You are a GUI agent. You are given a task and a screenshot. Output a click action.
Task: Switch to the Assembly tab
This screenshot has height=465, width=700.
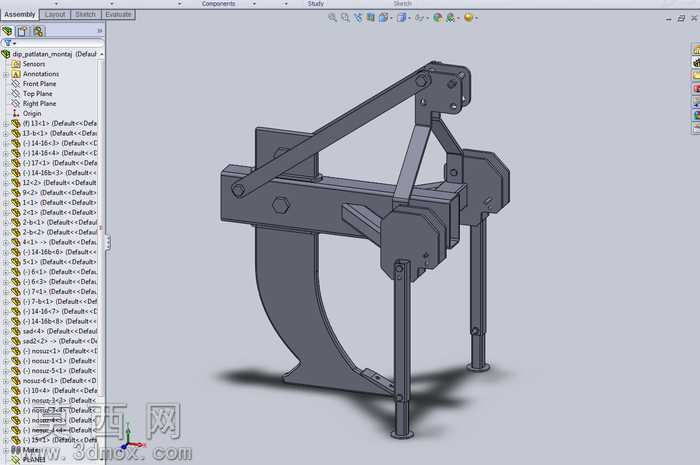19,14
